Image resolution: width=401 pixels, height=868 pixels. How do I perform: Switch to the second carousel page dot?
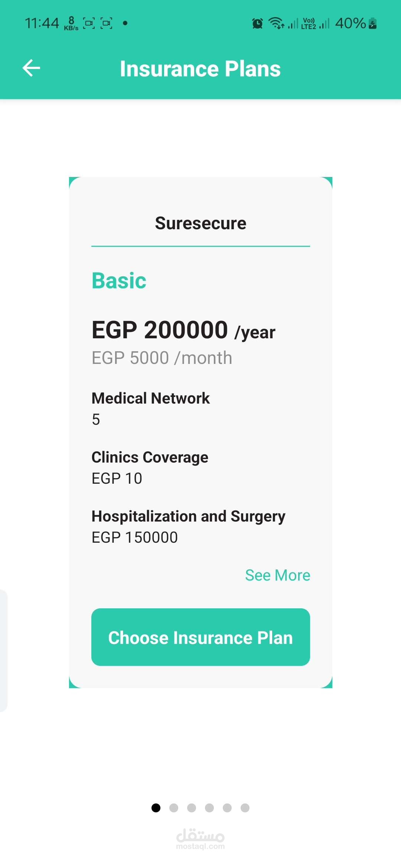pos(174,808)
